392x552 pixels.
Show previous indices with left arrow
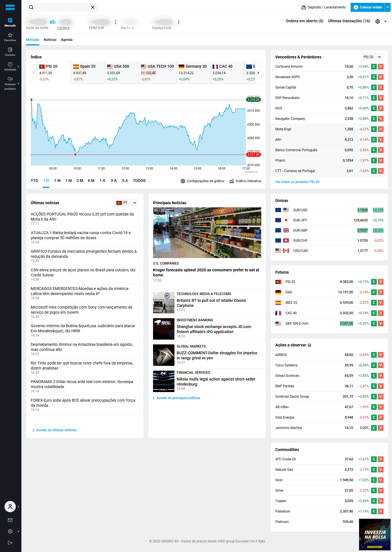coord(34,73)
